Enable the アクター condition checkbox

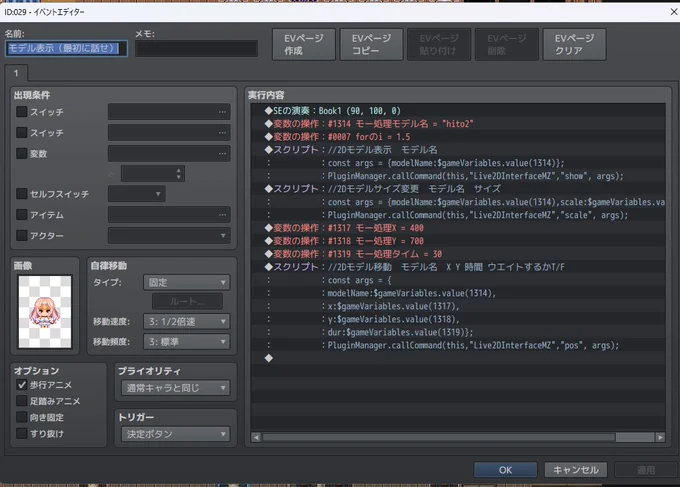point(21,235)
